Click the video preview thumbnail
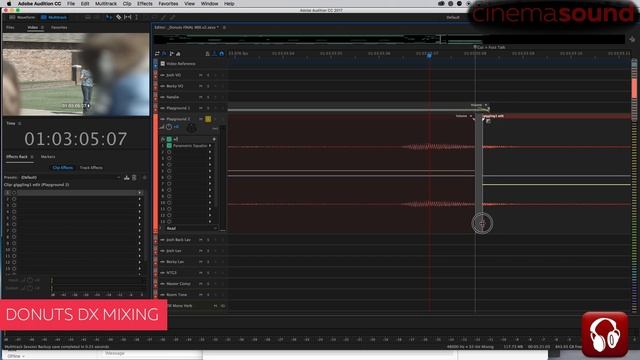Image resolution: width=640 pixels, height=360 pixels. (76, 74)
